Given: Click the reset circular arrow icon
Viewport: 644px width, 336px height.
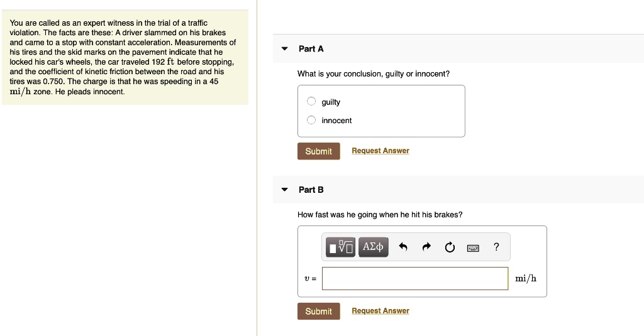Looking at the screenshot, I should (x=450, y=247).
